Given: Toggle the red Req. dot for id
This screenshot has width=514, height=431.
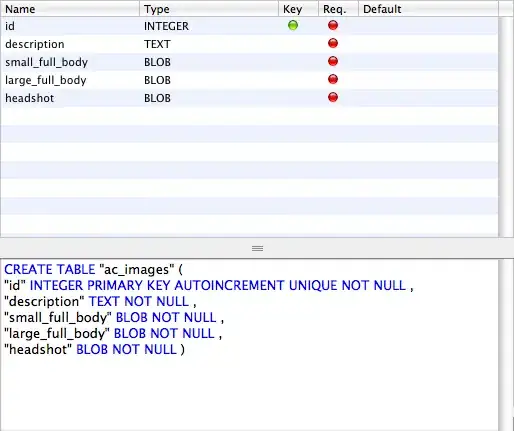Looking at the screenshot, I should point(333,25).
